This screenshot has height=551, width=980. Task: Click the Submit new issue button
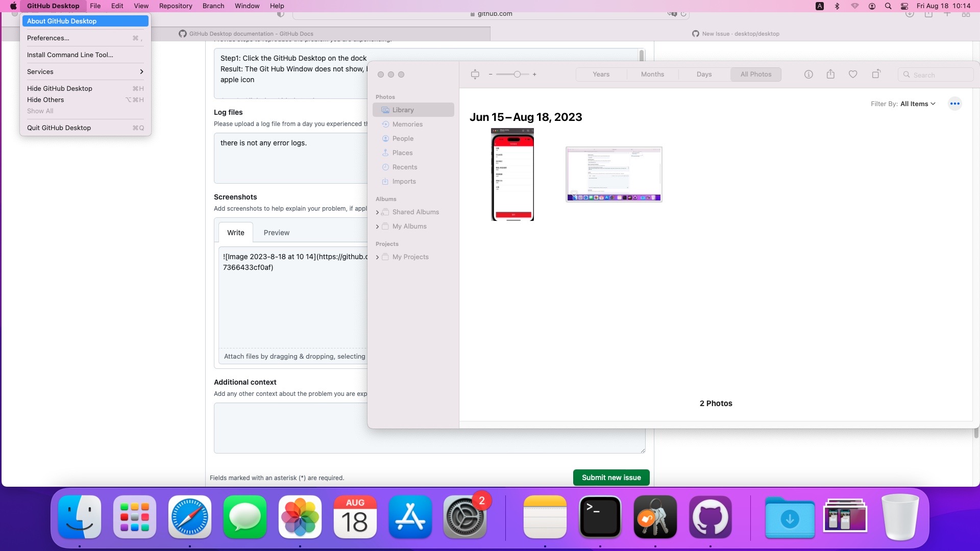click(611, 478)
